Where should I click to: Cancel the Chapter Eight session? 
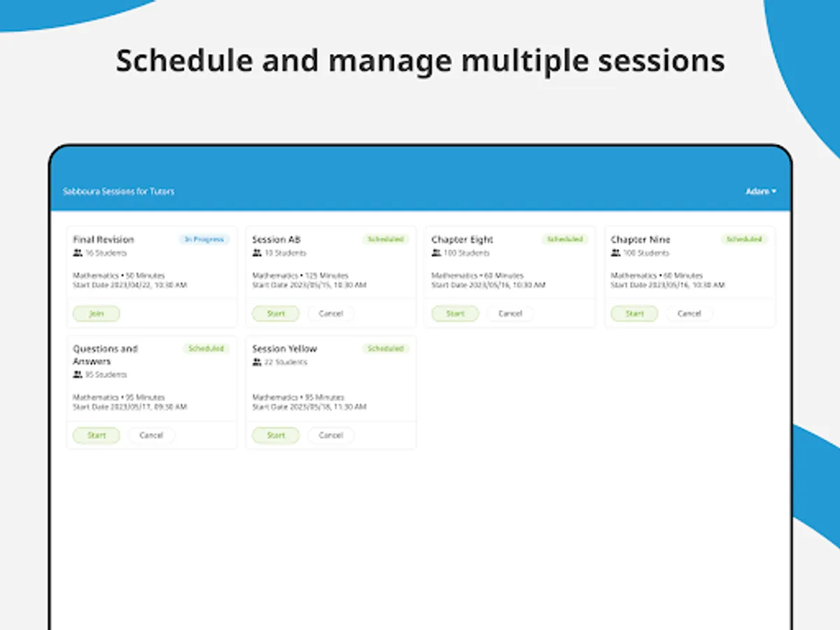tap(510, 314)
